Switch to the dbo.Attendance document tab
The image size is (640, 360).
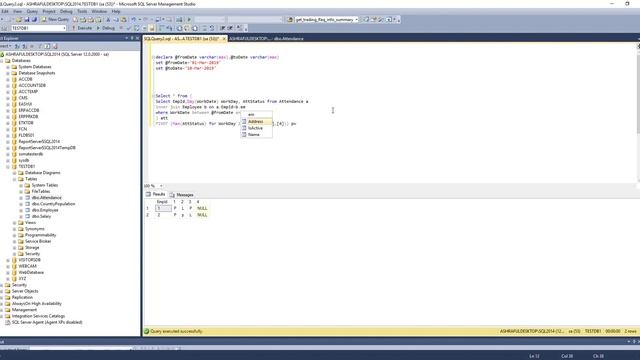tap(267, 39)
